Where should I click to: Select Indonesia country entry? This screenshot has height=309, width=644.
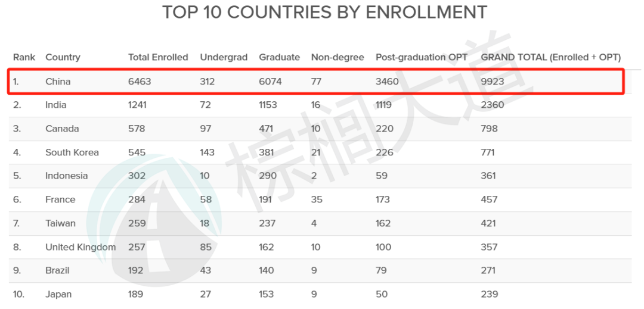pyautogui.click(x=67, y=176)
